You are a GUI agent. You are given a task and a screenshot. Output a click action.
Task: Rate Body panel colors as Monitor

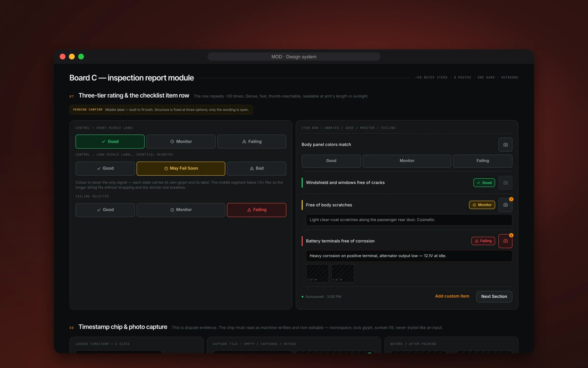click(x=407, y=161)
